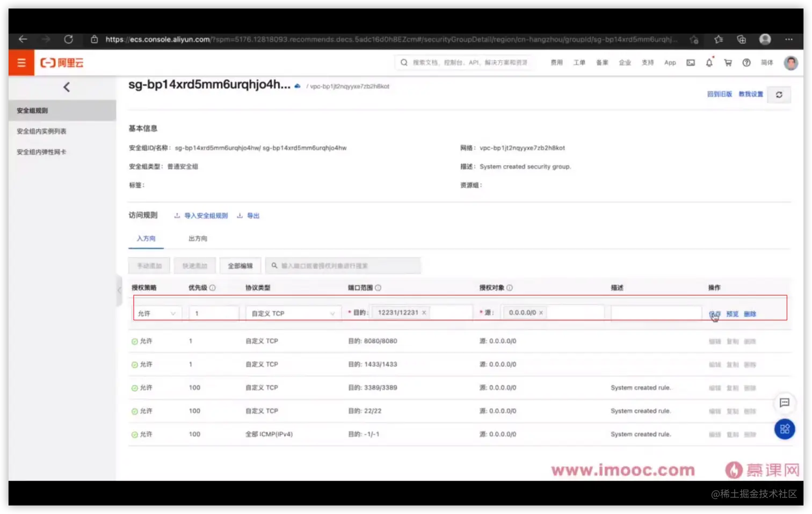This screenshot has width=812, height=514.
Task: Launch Cloud Shell from the terminal icon
Action: click(691, 63)
